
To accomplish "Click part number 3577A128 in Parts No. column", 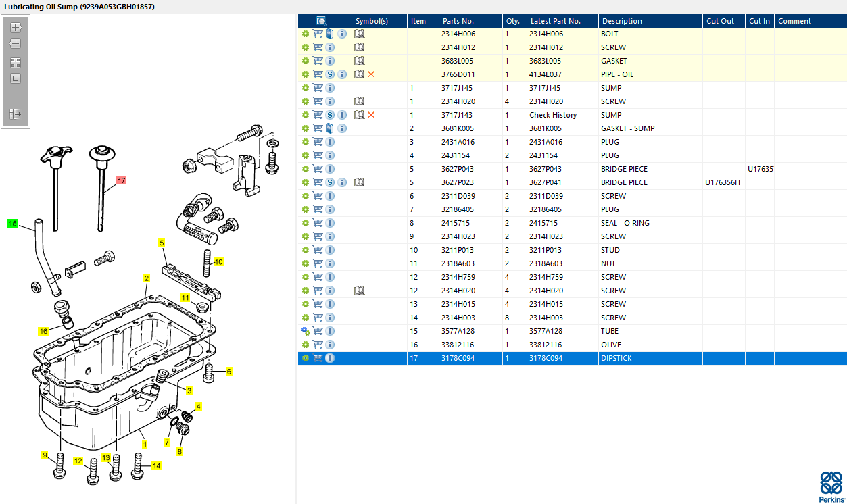I will (x=458, y=331).
